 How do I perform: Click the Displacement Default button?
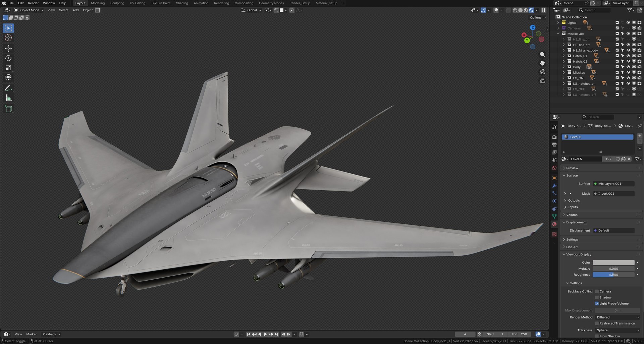(x=613, y=230)
